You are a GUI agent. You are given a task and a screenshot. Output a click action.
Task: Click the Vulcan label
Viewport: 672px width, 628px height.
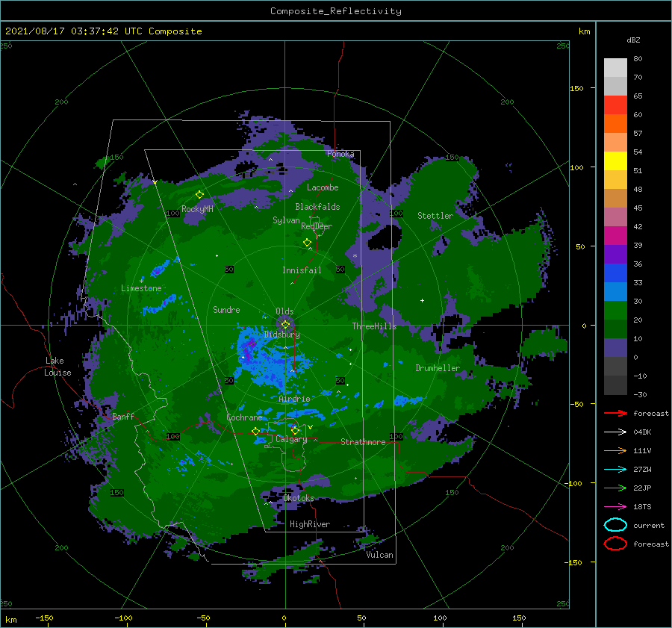pos(380,555)
